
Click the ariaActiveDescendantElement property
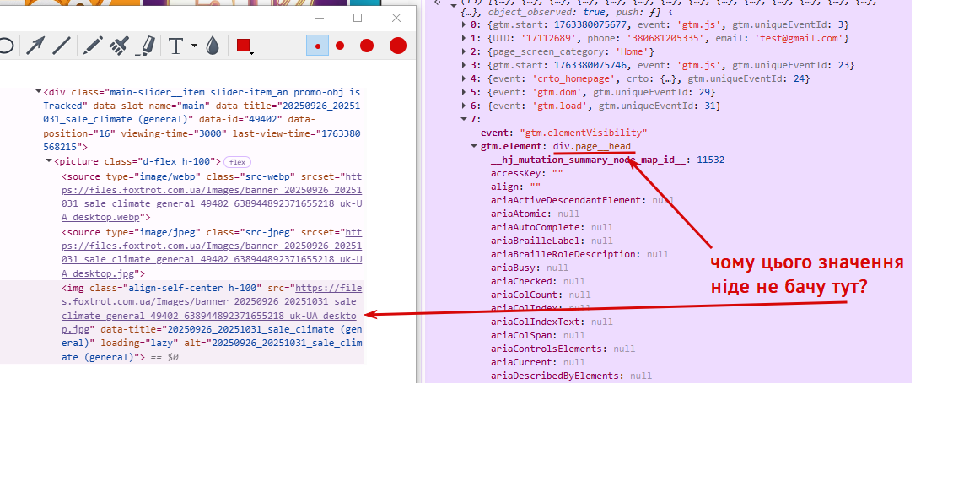click(583, 200)
